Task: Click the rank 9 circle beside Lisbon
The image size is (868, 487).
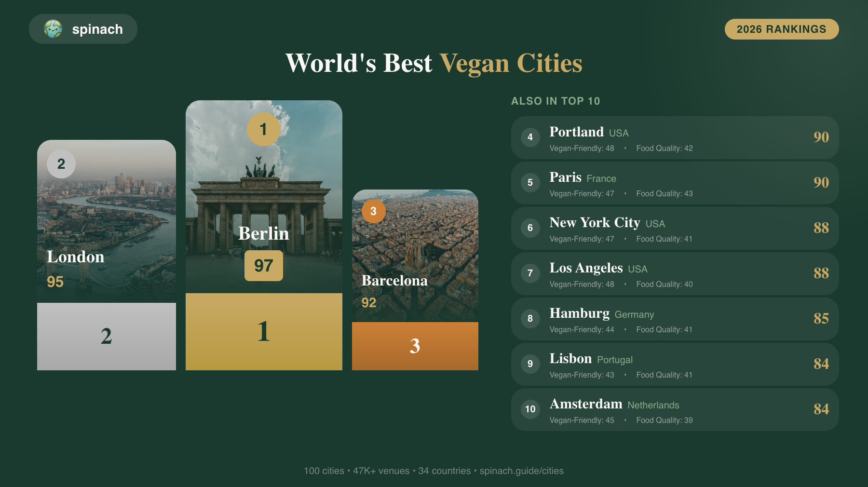Action: click(x=530, y=364)
